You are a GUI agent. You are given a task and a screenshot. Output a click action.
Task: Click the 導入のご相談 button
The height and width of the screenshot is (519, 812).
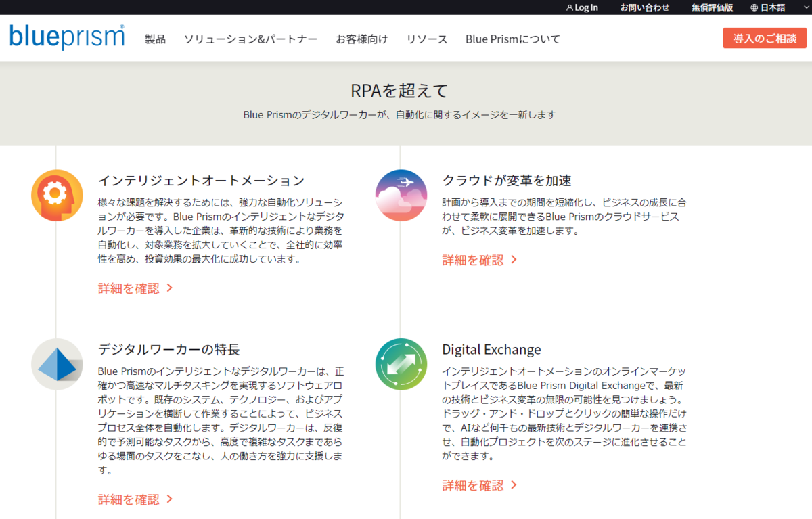(765, 38)
